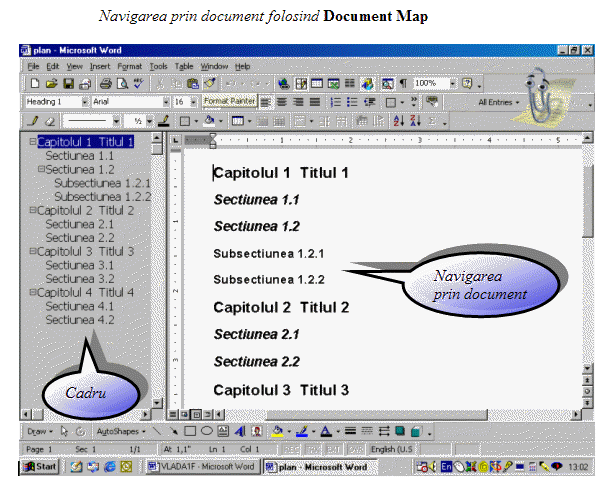Image resolution: width=610 pixels, height=489 pixels.
Task: Insert a hyperlink with the globe icon
Action: coord(284,83)
